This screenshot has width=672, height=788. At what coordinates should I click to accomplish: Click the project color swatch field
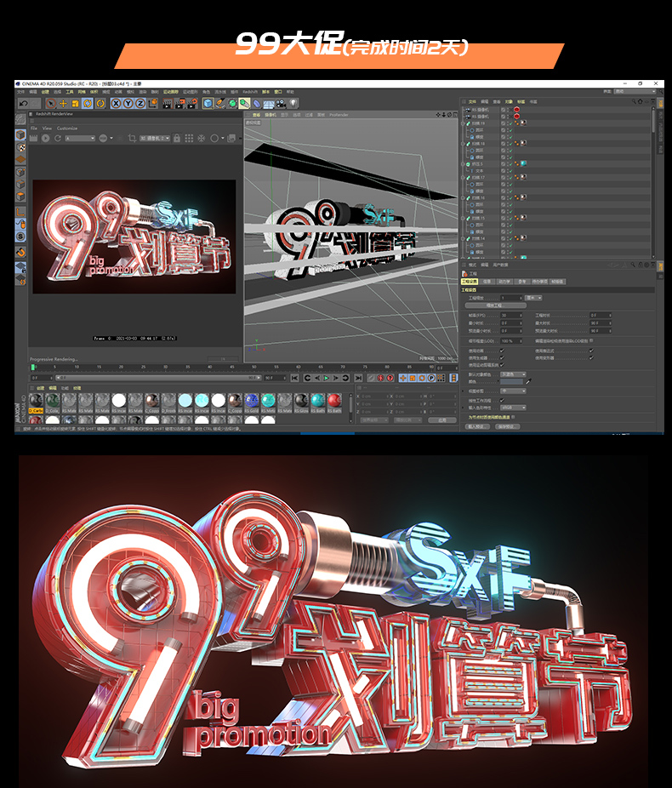[x=512, y=382]
